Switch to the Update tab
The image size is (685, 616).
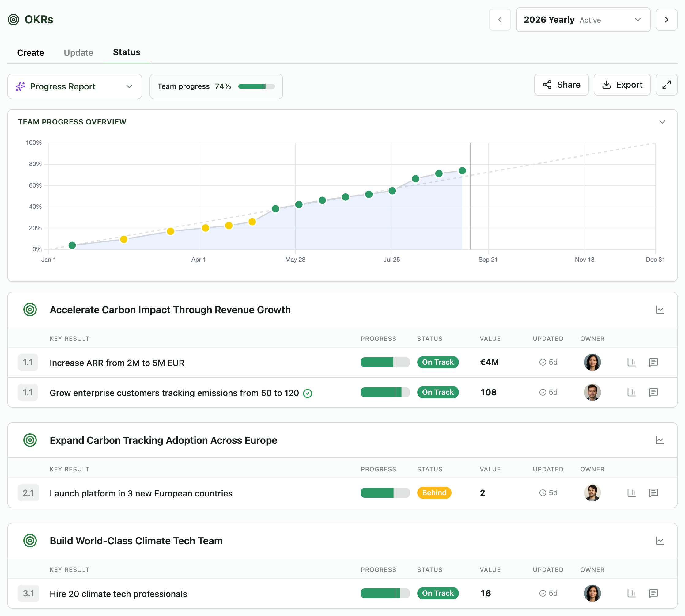pos(78,53)
